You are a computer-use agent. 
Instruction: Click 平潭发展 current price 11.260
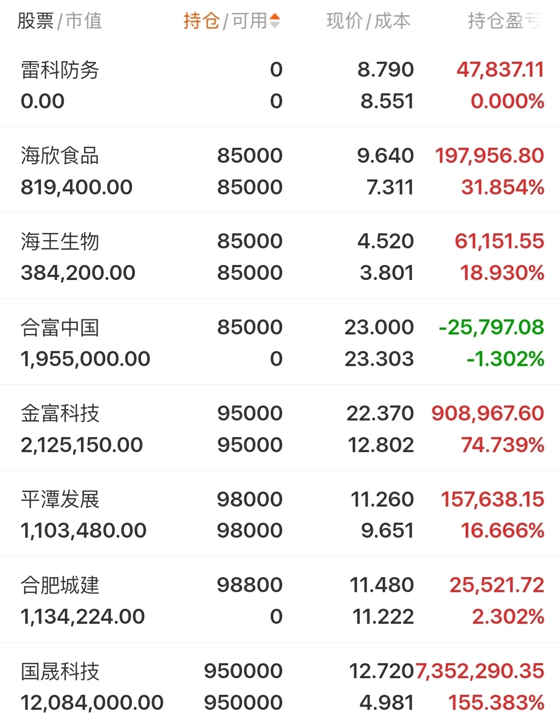point(382,499)
